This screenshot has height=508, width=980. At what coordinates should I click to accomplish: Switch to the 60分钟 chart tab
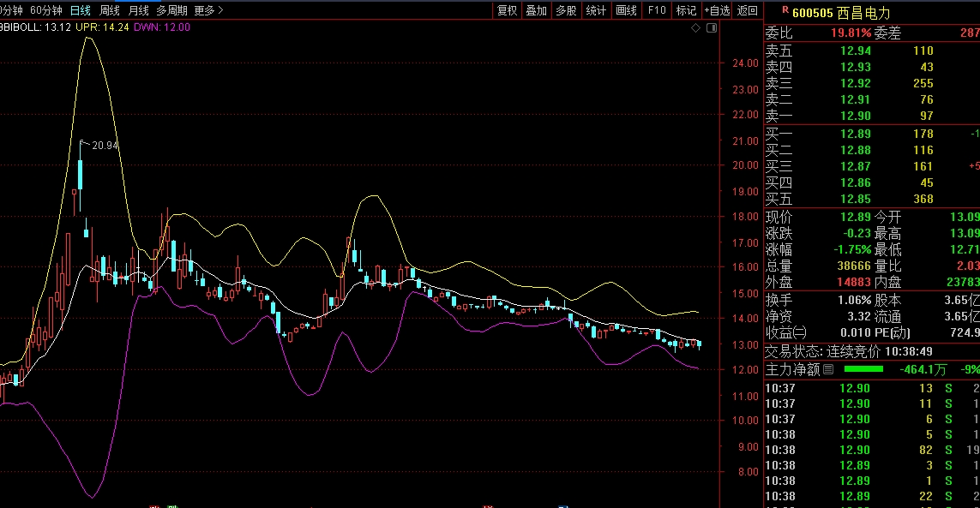tap(45, 10)
